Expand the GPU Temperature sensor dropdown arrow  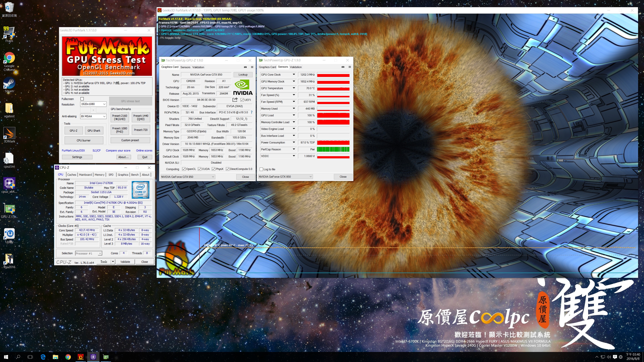point(294,88)
